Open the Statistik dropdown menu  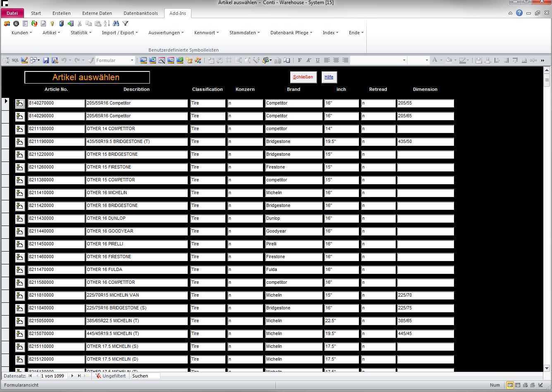(x=81, y=33)
